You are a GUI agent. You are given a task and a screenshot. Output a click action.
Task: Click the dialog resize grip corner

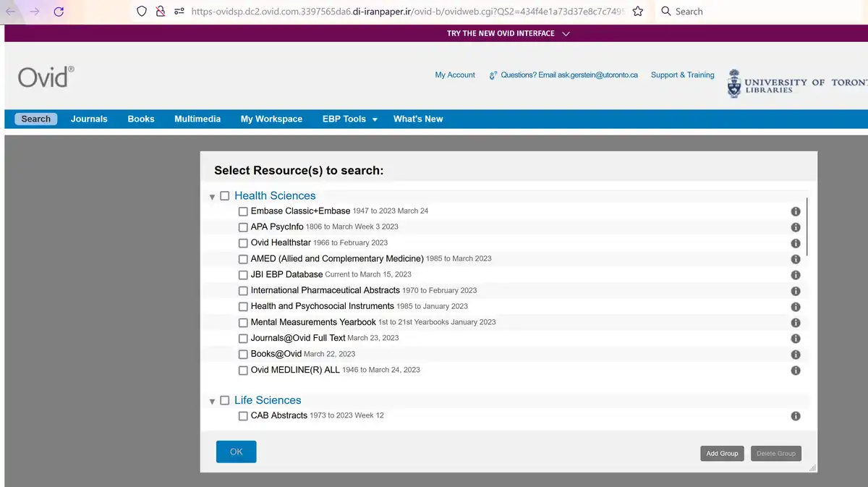[812, 468]
